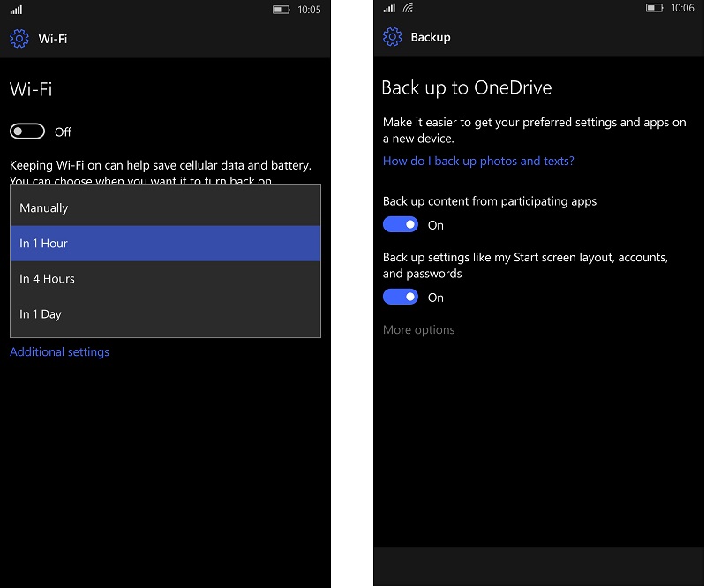The width and height of the screenshot is (706, 588).
Task: Tap the Off label beside the Wi-Fi toggle
Action: click(x=63, y=132)
